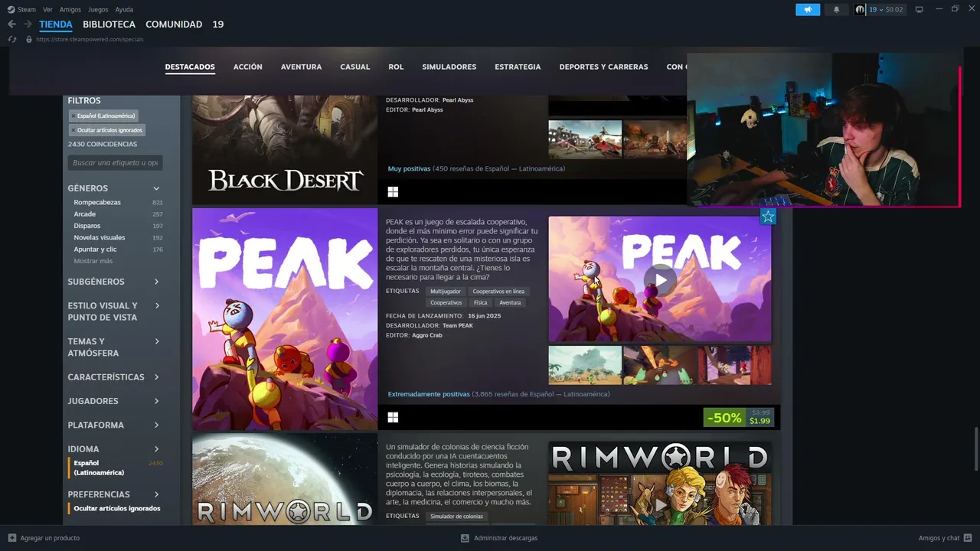The width and height of the screenshot is (980, 551).
Task: Select the TIENDA tab
Action: pyautogui.click(x=56, y=24)
